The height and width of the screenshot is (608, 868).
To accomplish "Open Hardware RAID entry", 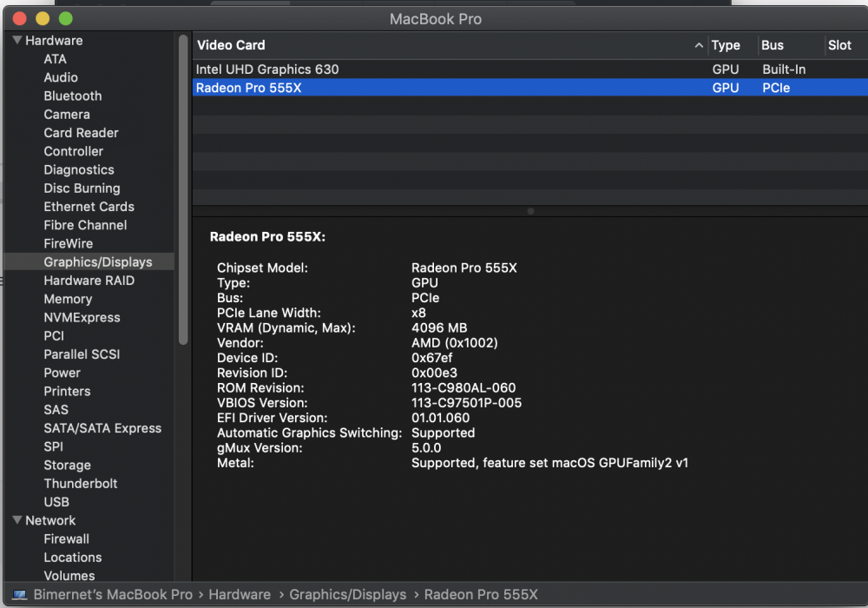I will point(89,281).
